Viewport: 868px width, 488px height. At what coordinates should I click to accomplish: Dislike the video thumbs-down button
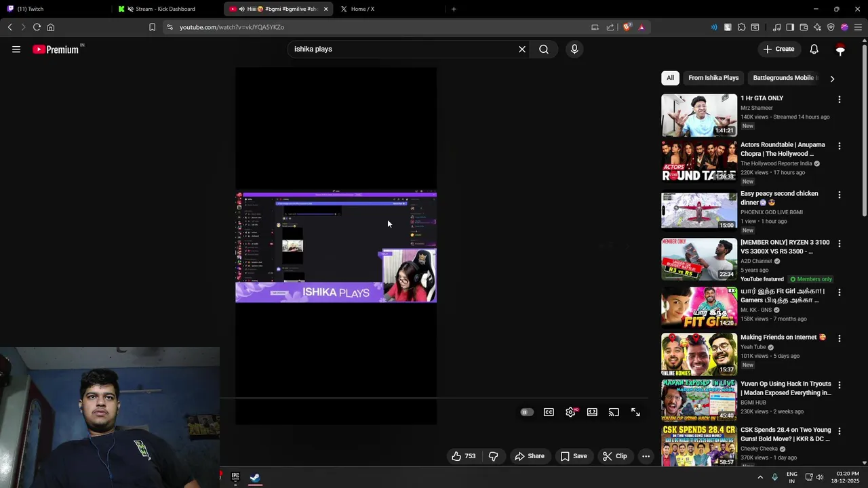click(494, 456)
